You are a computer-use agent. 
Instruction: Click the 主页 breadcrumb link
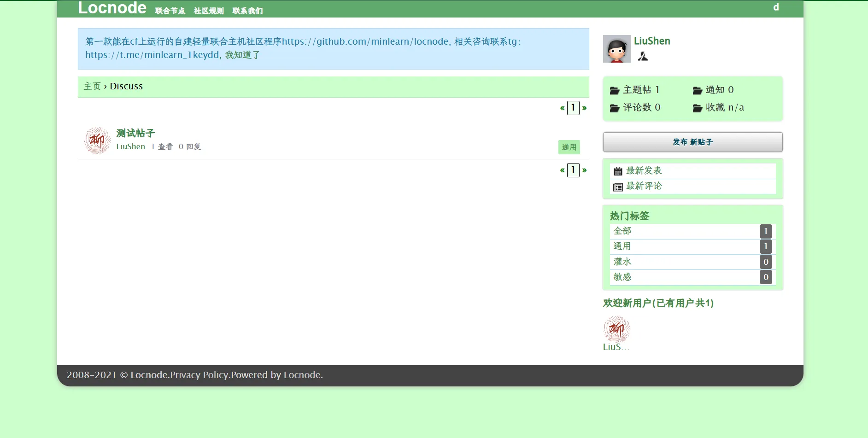pos(92,86)
